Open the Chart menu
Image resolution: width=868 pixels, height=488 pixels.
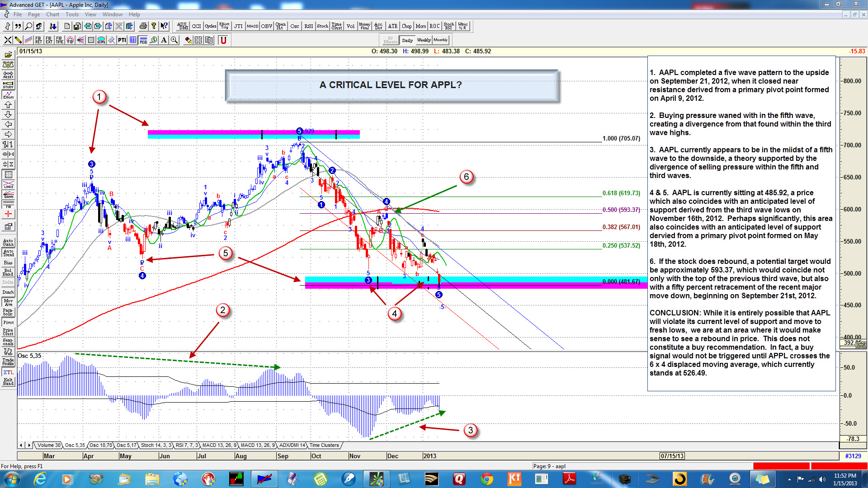[52, 14]
